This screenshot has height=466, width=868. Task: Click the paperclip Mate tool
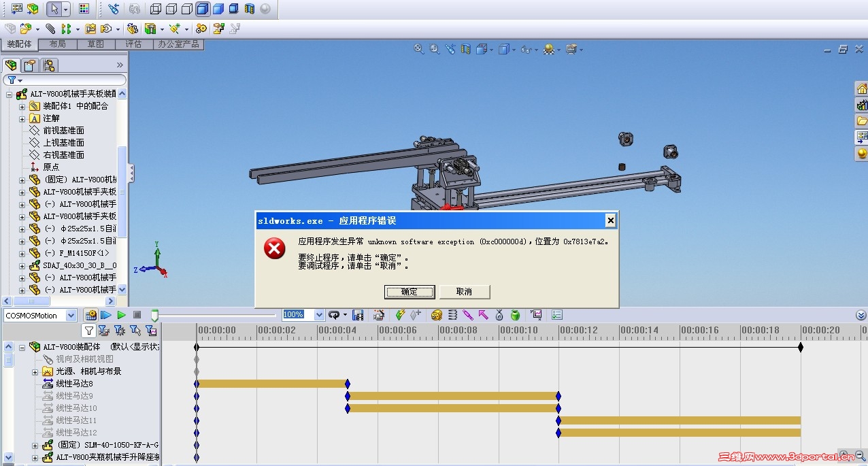50,29
